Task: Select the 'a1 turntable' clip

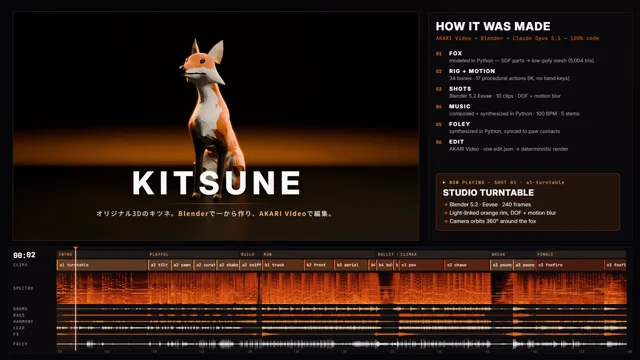Action: pyautogui.click(x=102, y=265)
